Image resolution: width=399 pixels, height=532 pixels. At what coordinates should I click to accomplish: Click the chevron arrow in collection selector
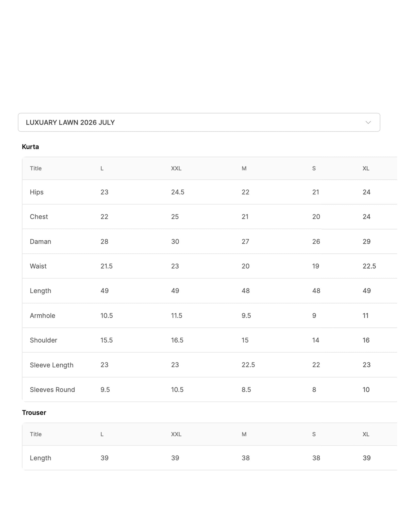(x=368, y=122)
